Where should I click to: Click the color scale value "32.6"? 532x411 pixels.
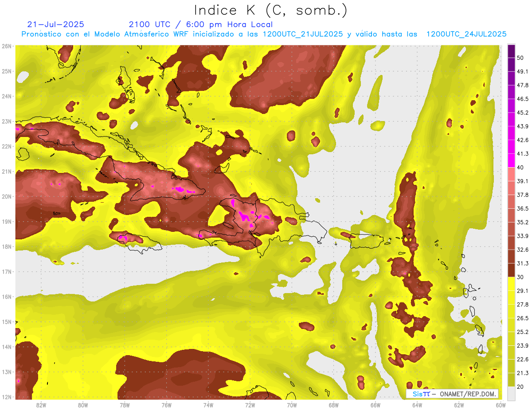click(x=523, y=250)
